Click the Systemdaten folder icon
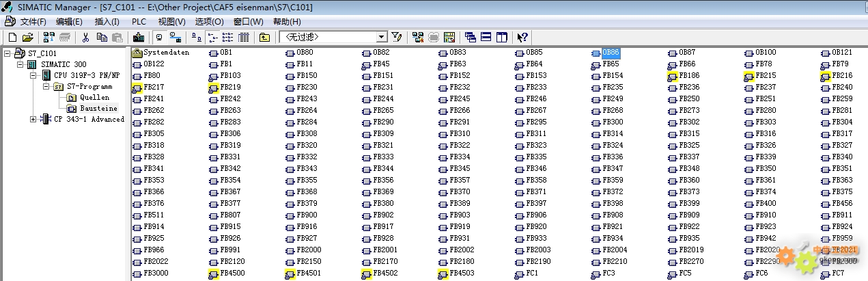This screenshot has height=281, width=868. pyautogui.click(x=137, y=53)
